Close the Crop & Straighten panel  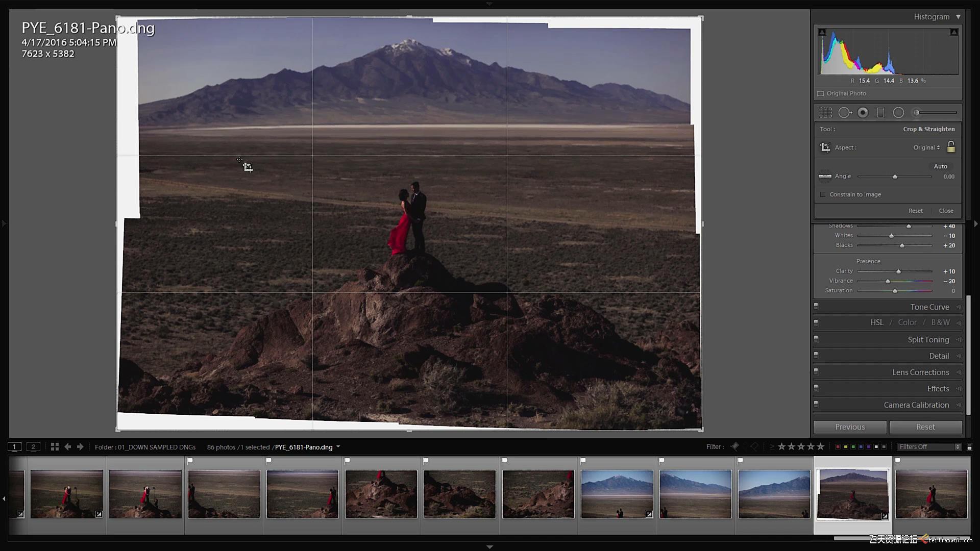[x=946, y=211]
